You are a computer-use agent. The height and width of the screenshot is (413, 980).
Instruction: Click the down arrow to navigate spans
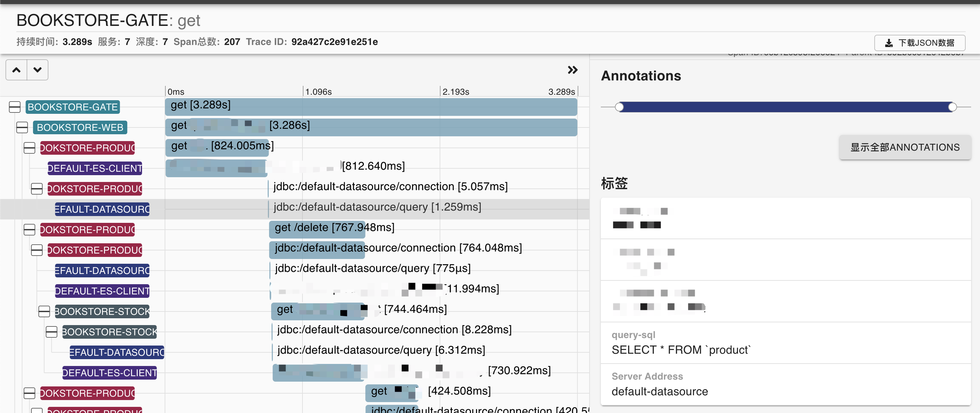37,70
